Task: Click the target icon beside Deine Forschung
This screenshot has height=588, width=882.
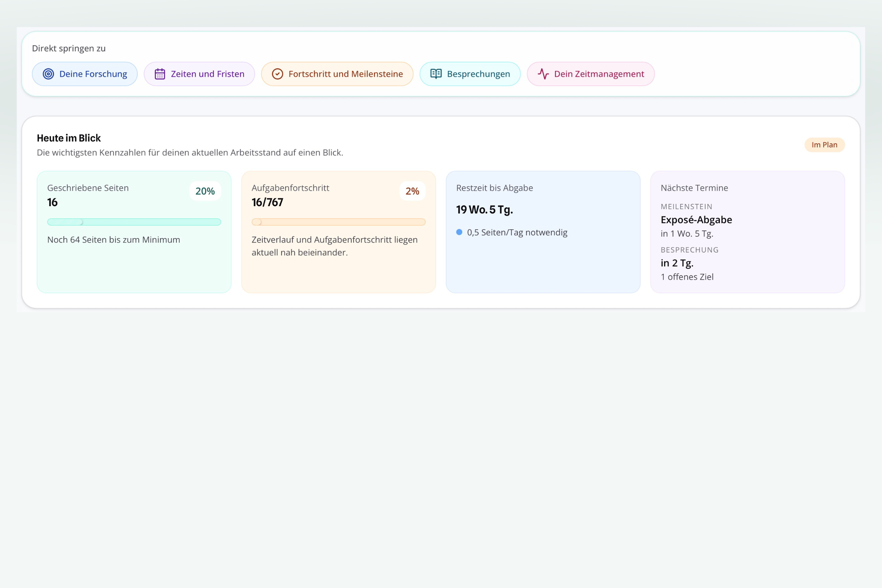Action: click(49, 74)
